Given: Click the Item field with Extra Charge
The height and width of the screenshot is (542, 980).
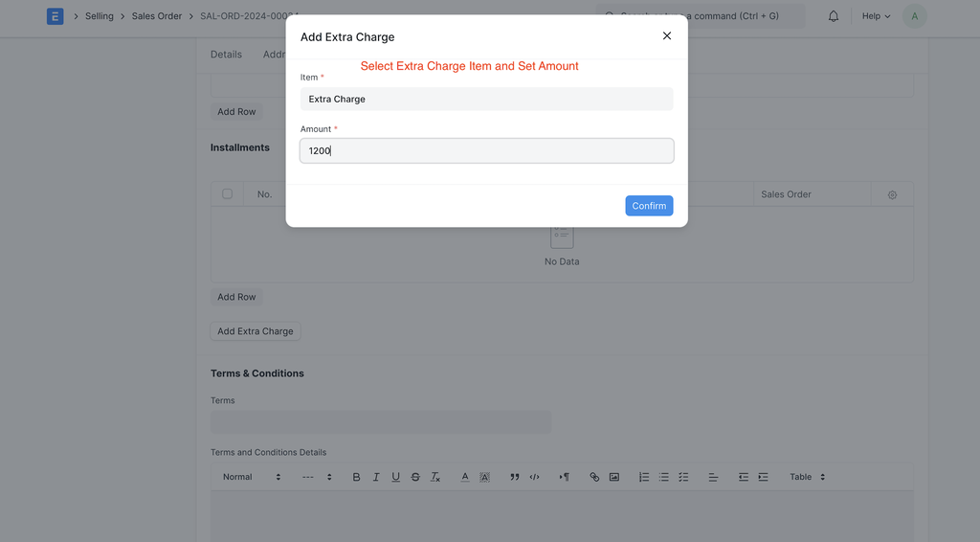Looking at the screenshot, I should coord(486,99).
